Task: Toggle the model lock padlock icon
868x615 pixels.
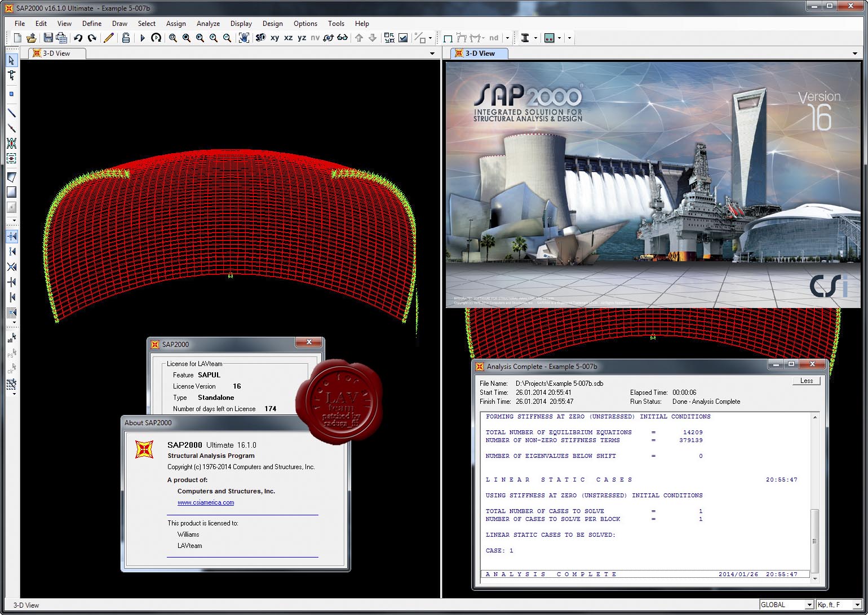Action: click(x=126, y=38)
